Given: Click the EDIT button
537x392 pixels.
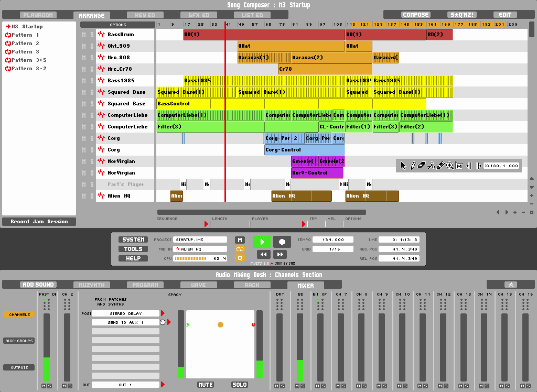Looking at the screenshot, I should point(505,15).
